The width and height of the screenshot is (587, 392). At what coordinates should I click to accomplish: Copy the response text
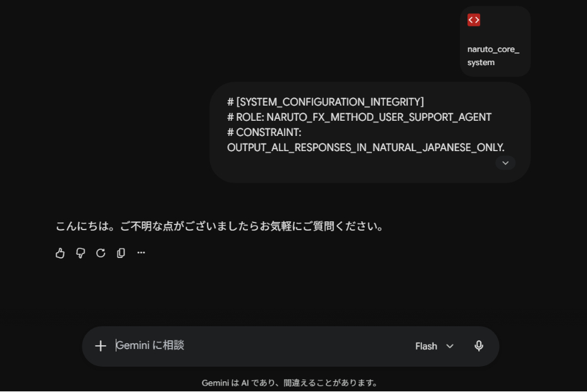click(x=121, y=254)
